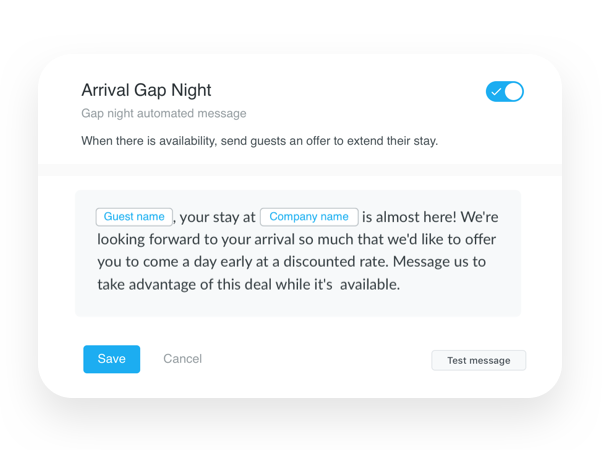This screenshot has height=450, width=608.
Task: Place cursor after the word 'available.'
Action: pyautogui.click(x=401, y=285)
